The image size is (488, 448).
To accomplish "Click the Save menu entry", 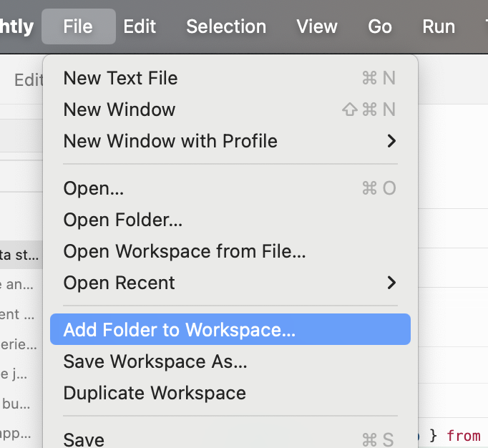I will coord(84,439).
